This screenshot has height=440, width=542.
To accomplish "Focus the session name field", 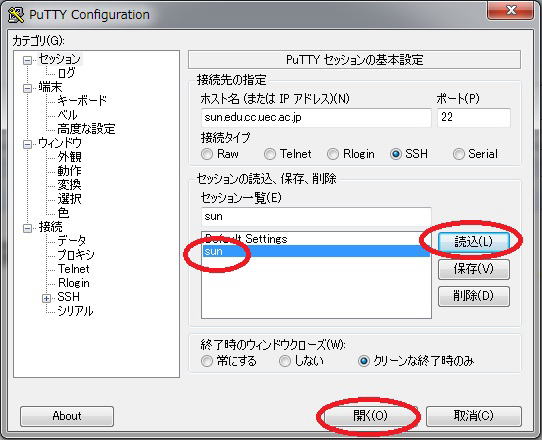I will (316, 217).
